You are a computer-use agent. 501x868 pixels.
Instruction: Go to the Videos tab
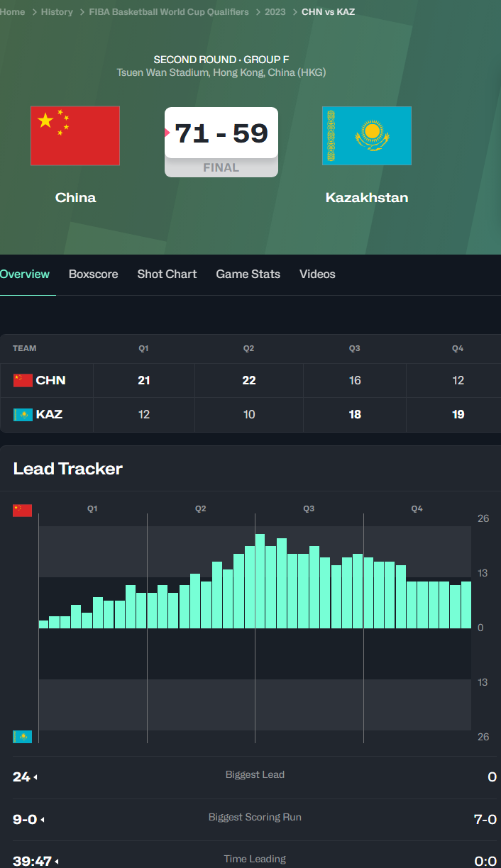317,274
